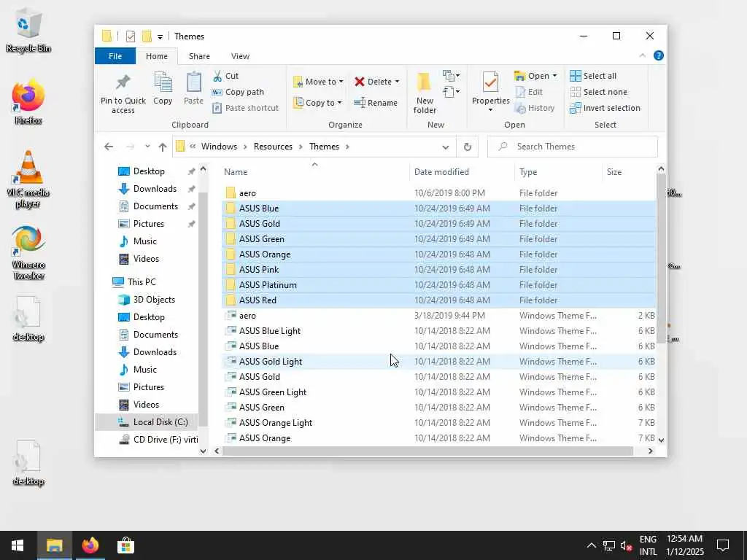Click Edit in the Open group
The width and height of the screenshot is (747, 560).
coord(529,92)
